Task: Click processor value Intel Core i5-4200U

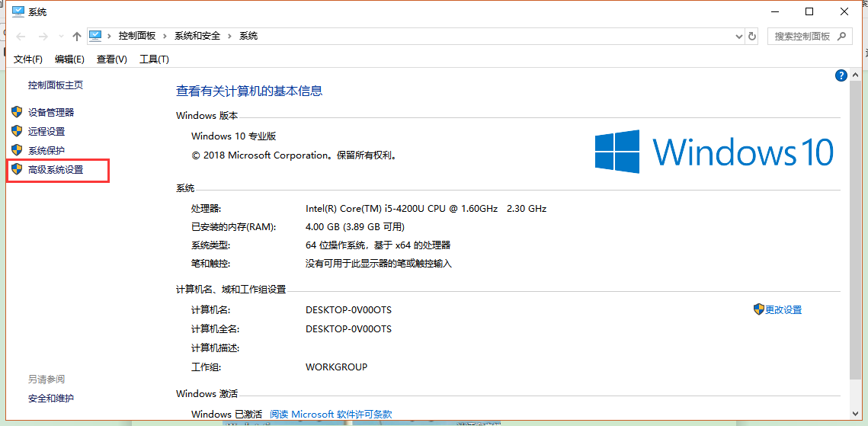Action: pyautogui.click(x=426, y=209)
